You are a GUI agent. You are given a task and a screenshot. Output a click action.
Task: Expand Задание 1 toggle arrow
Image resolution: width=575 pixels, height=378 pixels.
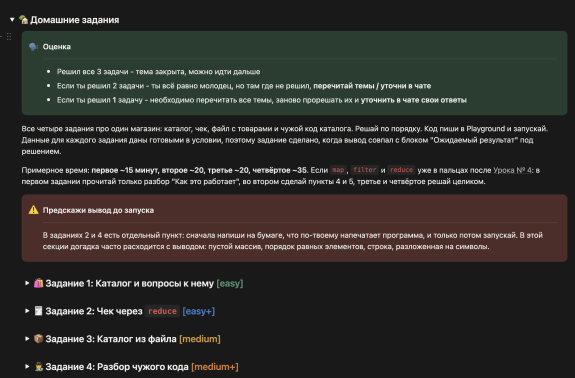pos(27,283)
